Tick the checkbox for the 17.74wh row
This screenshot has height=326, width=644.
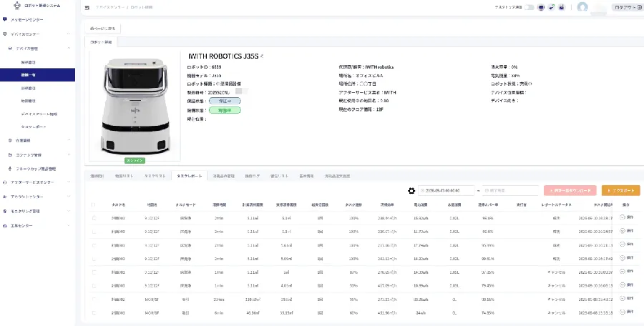[94, 245]
